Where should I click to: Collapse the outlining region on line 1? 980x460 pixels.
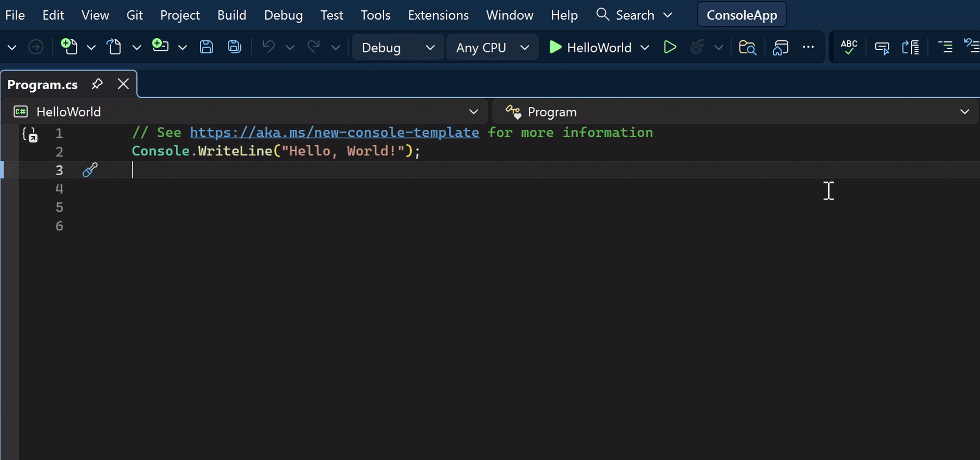[30, 136]
